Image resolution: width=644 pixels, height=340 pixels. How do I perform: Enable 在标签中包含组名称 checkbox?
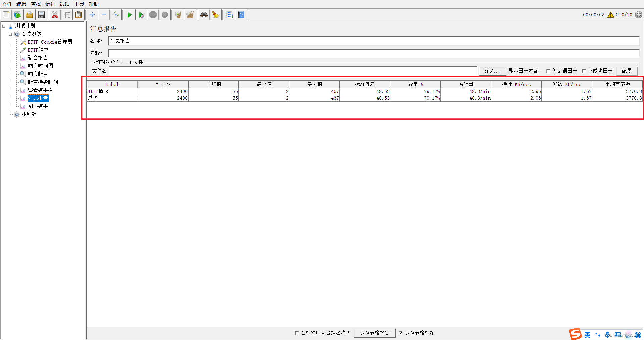[297, 333]
